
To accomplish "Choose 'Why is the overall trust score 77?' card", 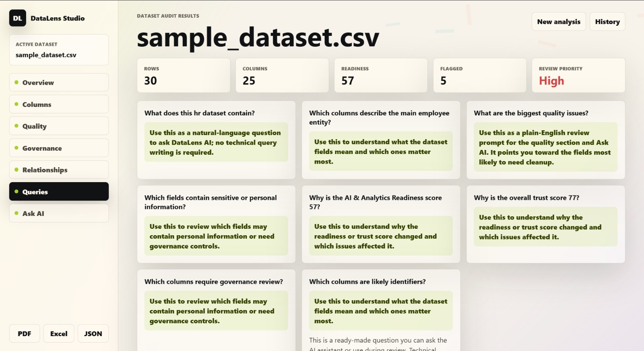I will click(x=546, y=224).
